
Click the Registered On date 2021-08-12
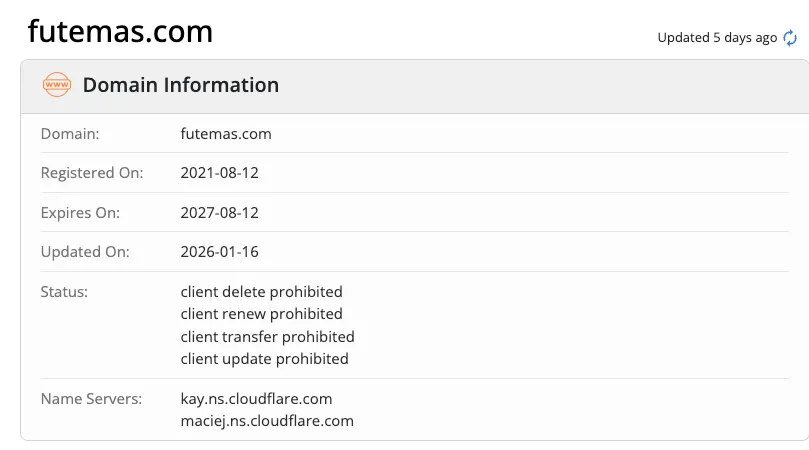pyautogui.click(x=219, y=173)
